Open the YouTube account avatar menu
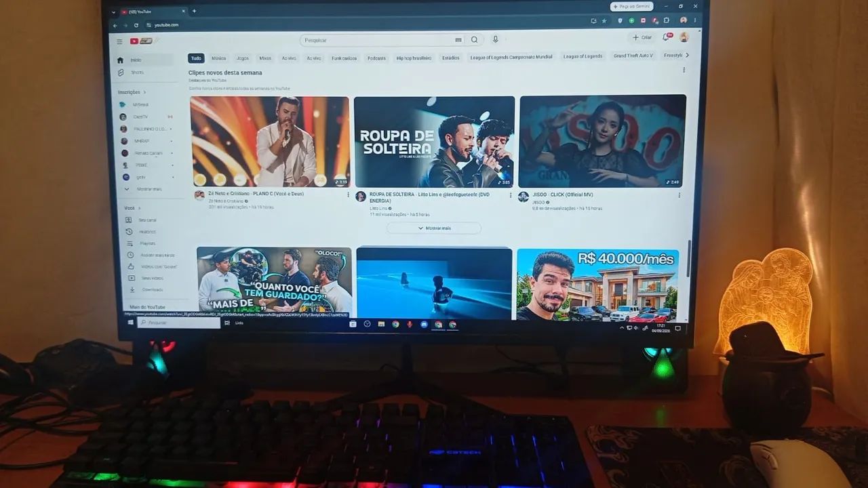The width and height of the screenshot is (868, 488). click(x=684, y=37)
